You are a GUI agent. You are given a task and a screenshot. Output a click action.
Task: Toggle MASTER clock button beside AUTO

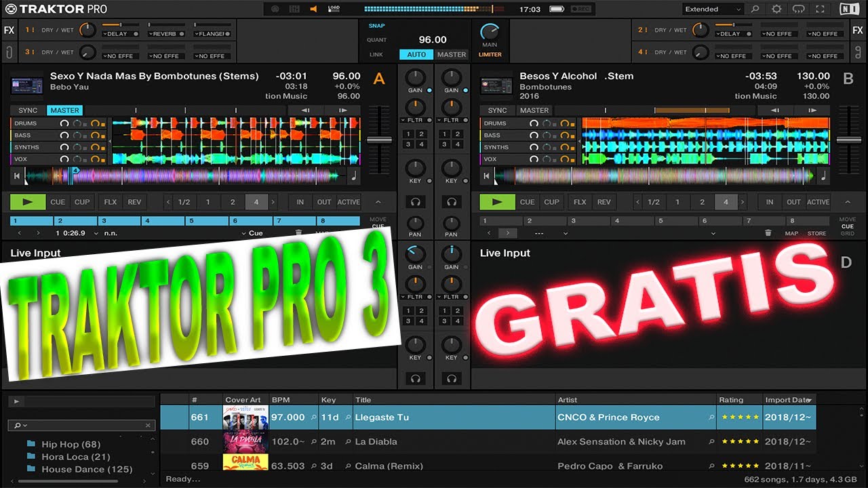point(452,55)
